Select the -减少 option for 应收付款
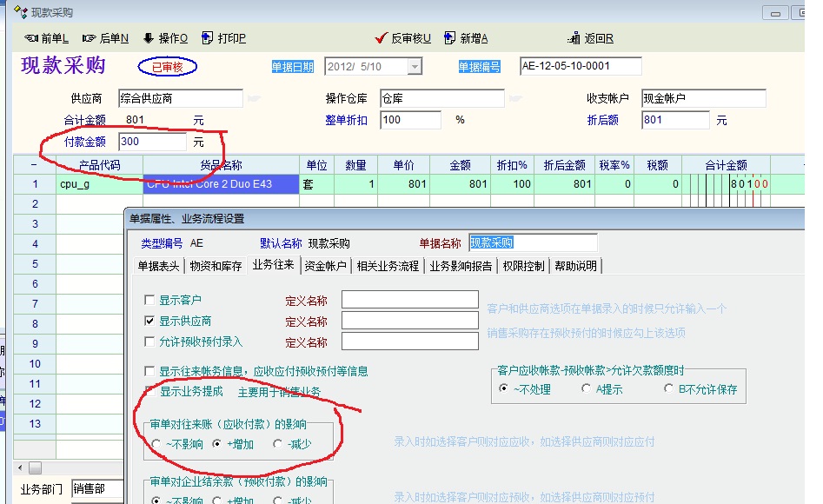The height and width of the screenshot is (504, 823). [277, 444]
